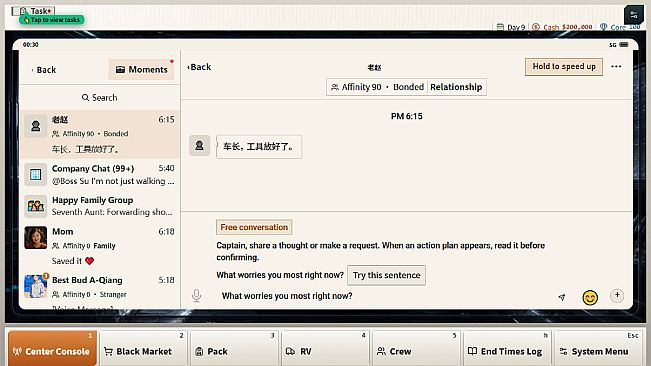Click the Core counter at top right
651x366 pixels.
tap(620, 27)
